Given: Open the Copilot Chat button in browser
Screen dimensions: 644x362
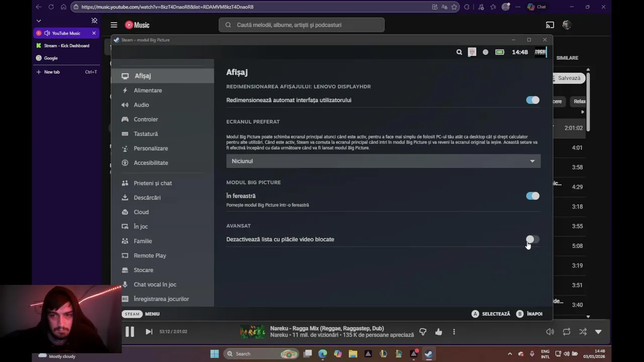Looking at the screenshot, I should [536, 7].
